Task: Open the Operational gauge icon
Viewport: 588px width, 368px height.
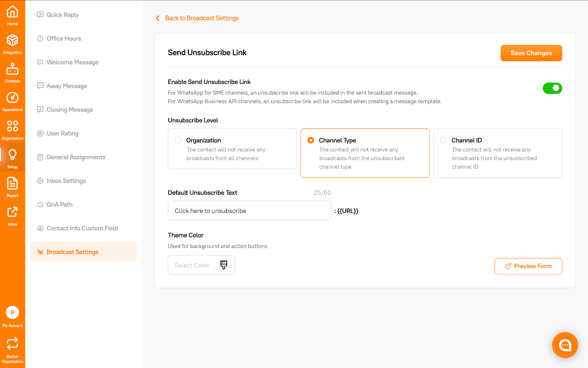Action: (12, 98)
